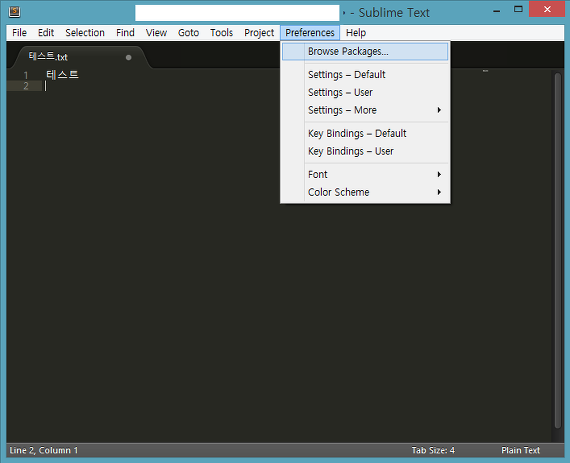Open Settings – User

(365, 92)
